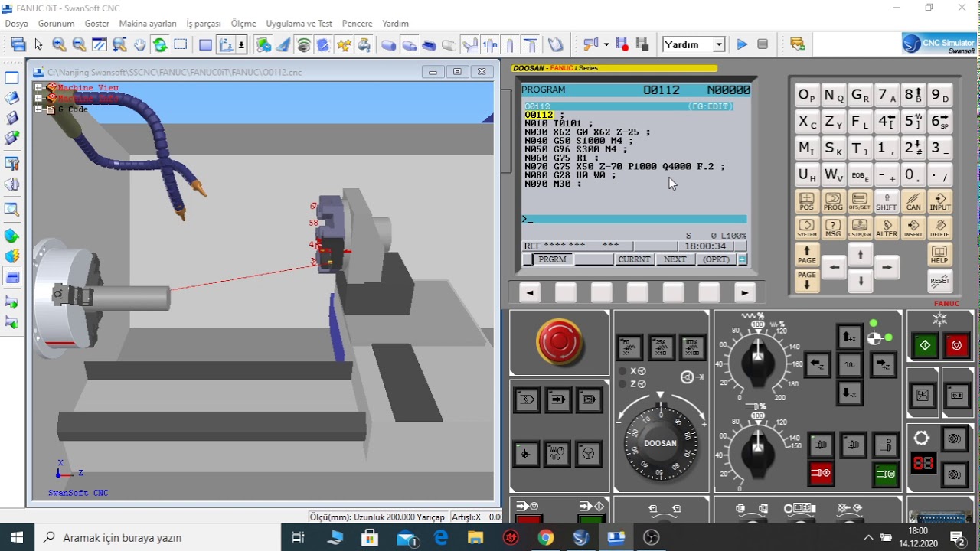
Task: Click the PAGE down key
Action: tap(807, 280)
